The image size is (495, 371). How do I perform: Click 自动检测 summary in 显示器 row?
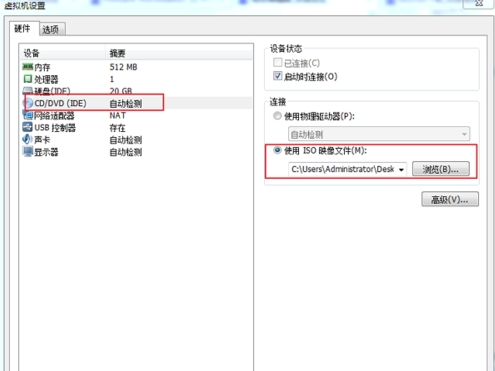coord(126,152)
